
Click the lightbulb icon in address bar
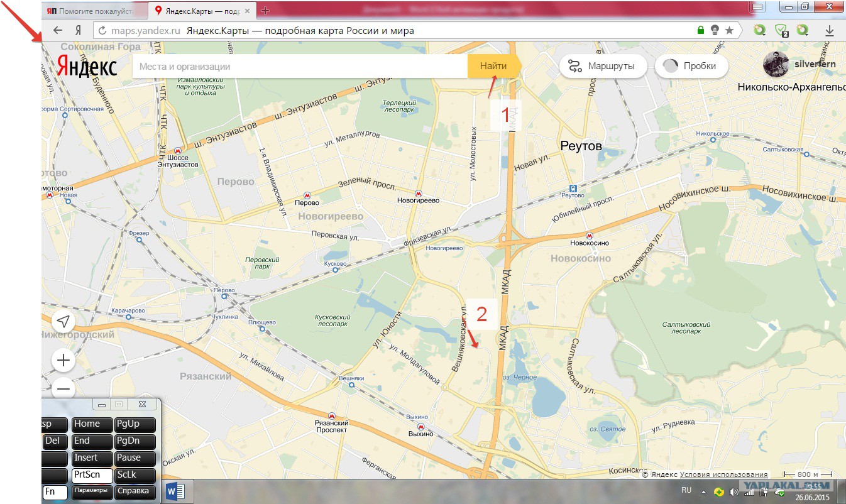pyautogui.click(x=715, y=30)
